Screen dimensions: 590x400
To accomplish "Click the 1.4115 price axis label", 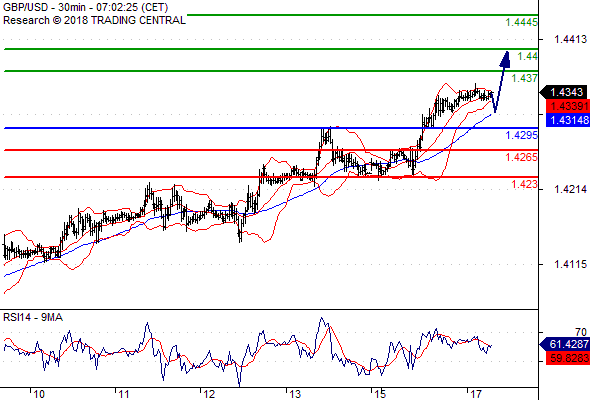I will (570, 264).
